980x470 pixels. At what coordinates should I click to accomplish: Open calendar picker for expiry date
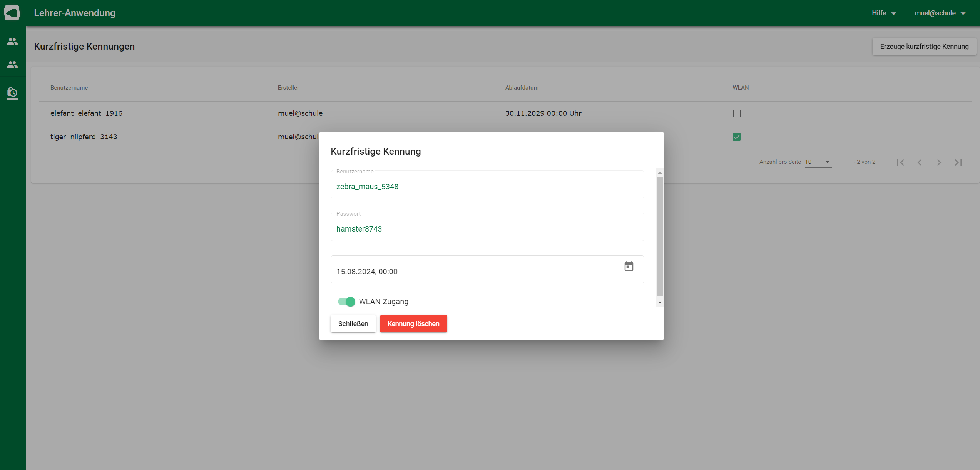[x=629, y=266]
